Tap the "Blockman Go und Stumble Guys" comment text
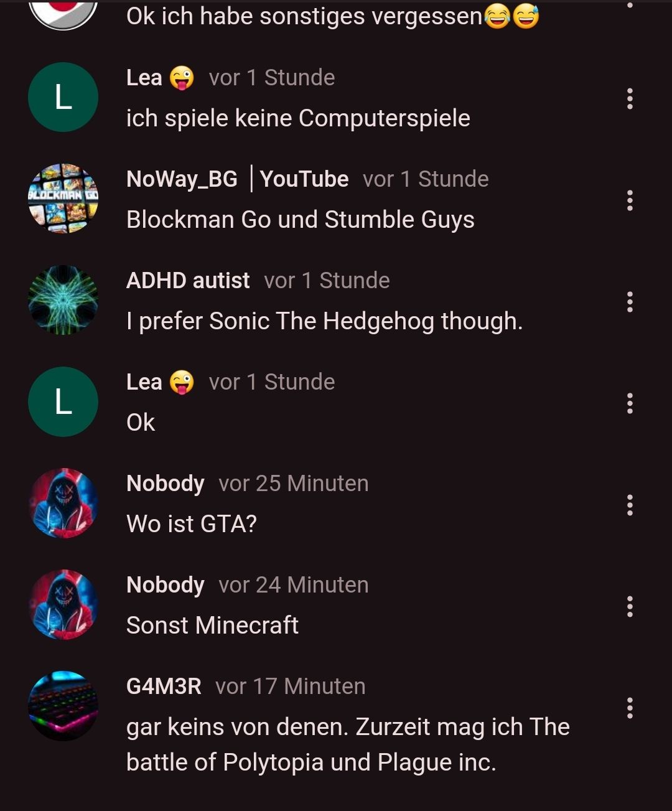The width and height of the screenshot is (672, 811). click(x=301, y=220)
